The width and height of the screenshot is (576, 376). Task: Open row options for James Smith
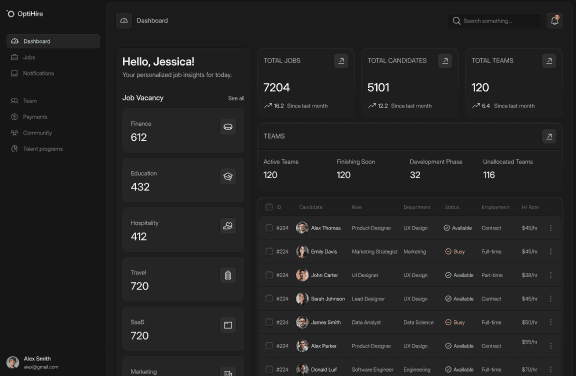(551, 322)
